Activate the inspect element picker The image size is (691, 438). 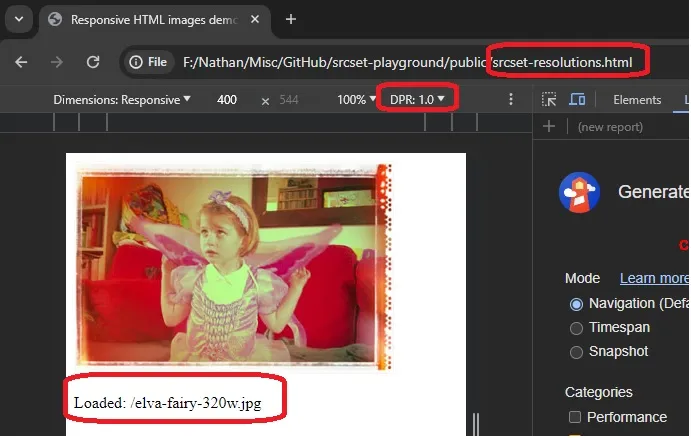pyautogui.click(x=549, y=100)
